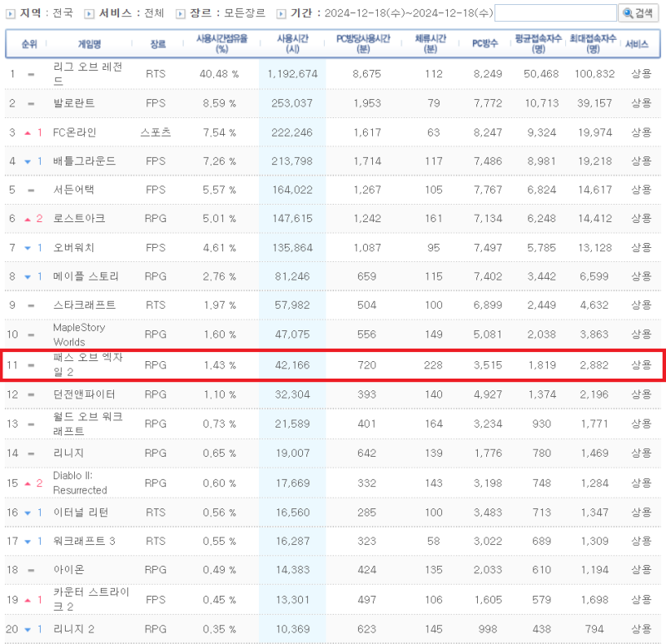Sort by the 장르 column header
This screenshot has width=666, height=644.
pos(157,44)
